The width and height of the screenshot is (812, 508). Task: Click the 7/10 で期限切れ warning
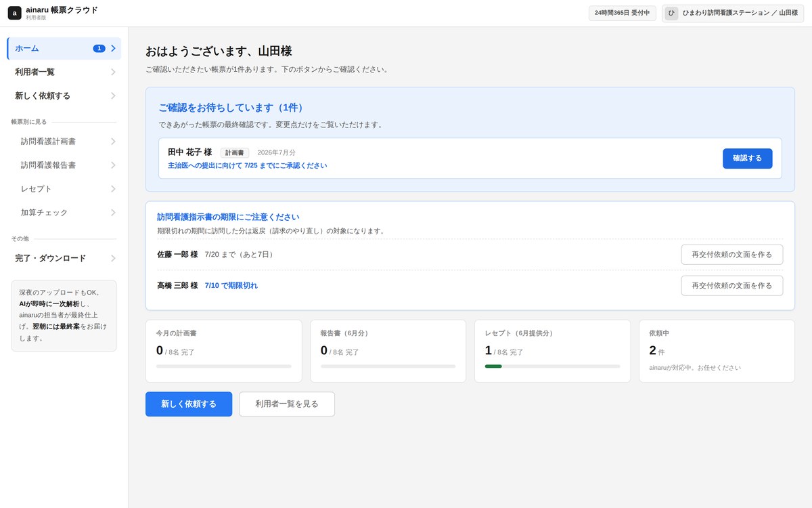point(231,285)
